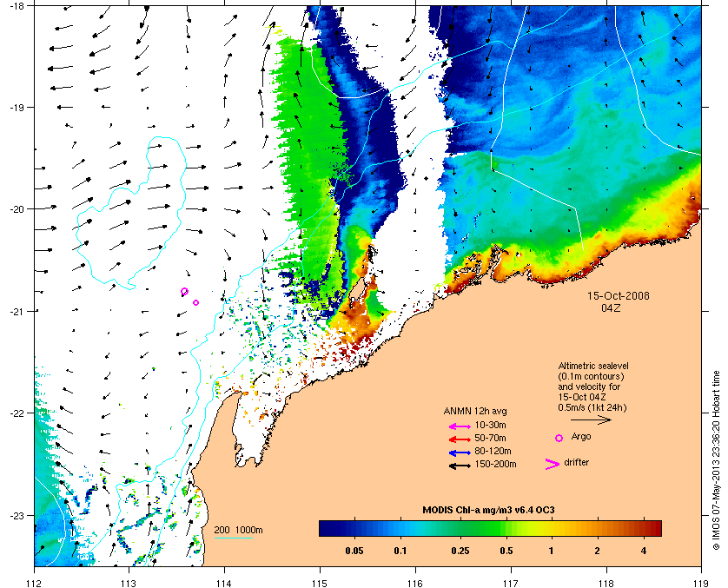Click the colorbar tick label 1
Image resolution: width=728 pixels, height=588 pixels.
coord(551,552)
